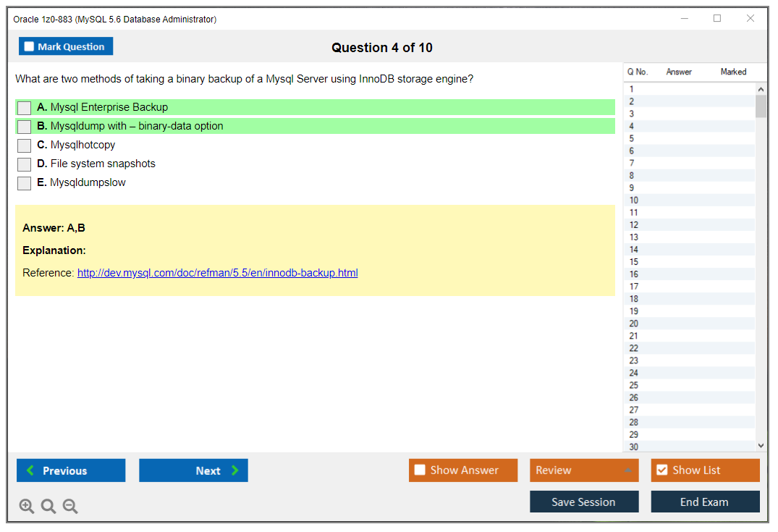
Task: Select answer D File system snapshots
Action: pyautogui.click(x=23, y=164)
